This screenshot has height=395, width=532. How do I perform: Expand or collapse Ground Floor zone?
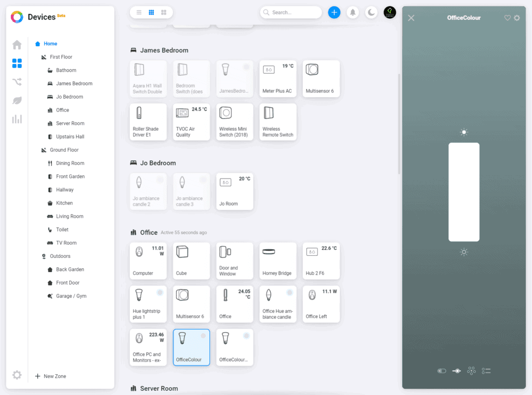tap(44, 150)
